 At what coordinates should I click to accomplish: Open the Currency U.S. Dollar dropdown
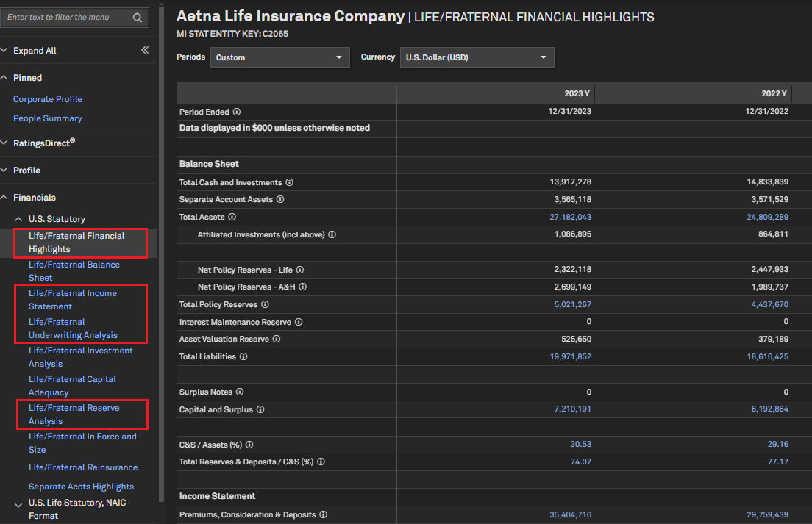[477, 57]
